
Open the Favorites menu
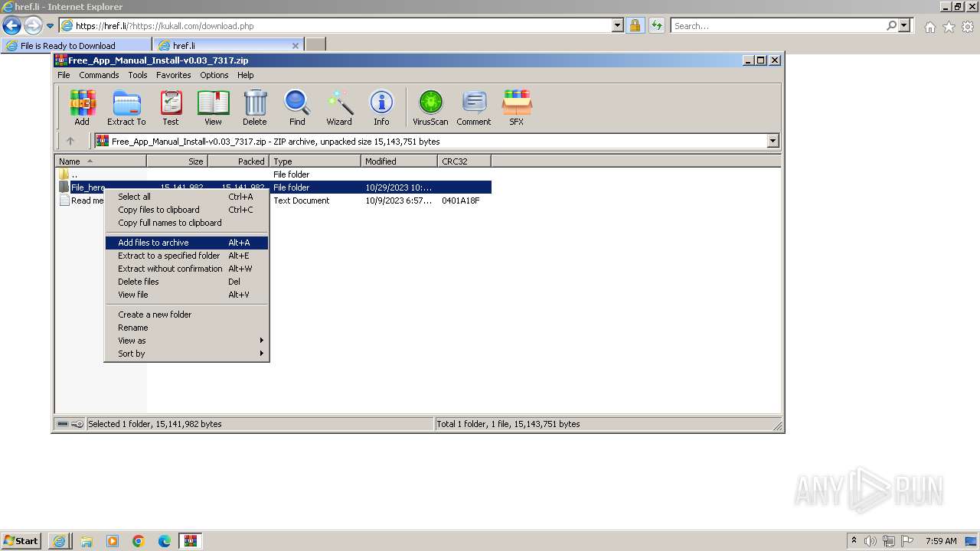174,75
